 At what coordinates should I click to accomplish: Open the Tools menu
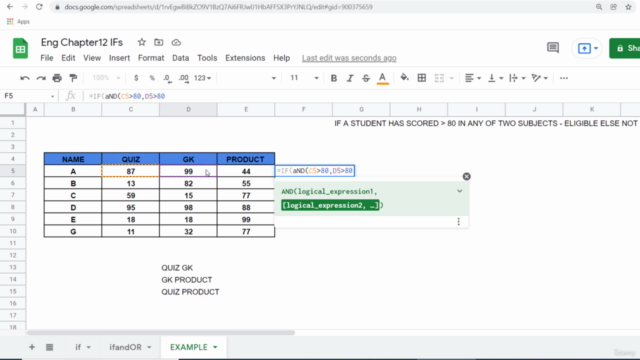coord(207,58)
